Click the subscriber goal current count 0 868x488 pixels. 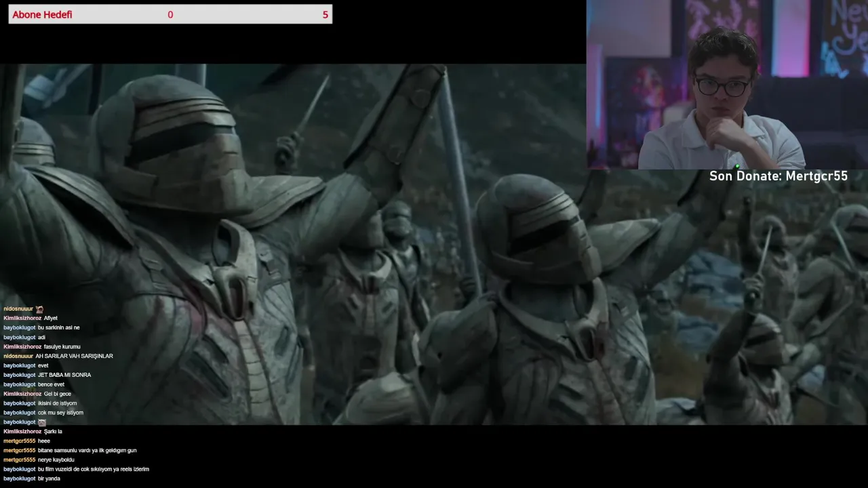[x=170, y=14]
